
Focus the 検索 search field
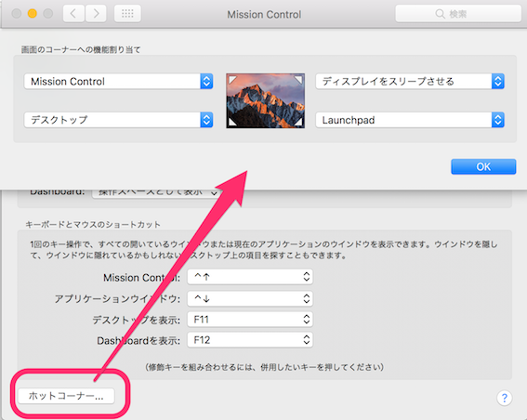[458, 14]
